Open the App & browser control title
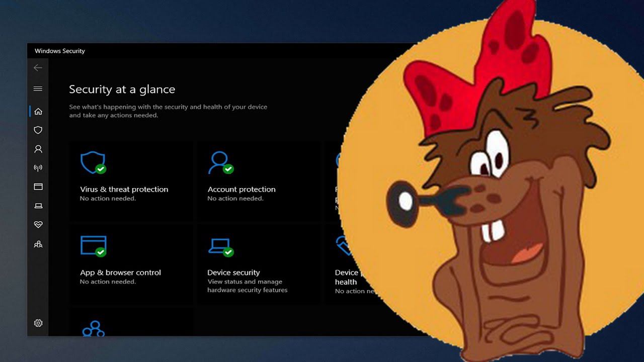This screenshot has width=644, height=362. [121, 273]
